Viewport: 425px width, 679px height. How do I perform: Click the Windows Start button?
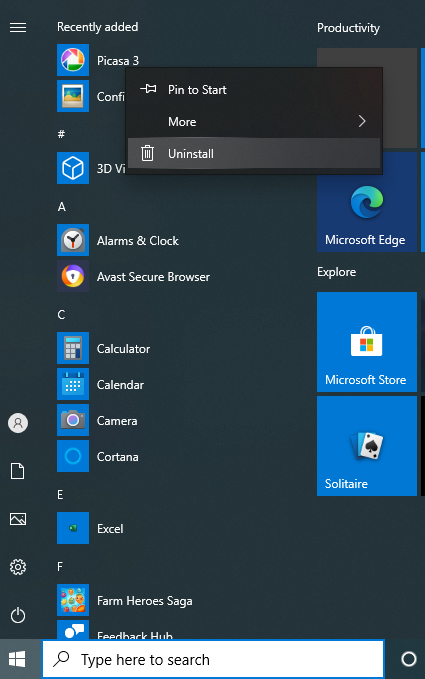tap(17, 659)
